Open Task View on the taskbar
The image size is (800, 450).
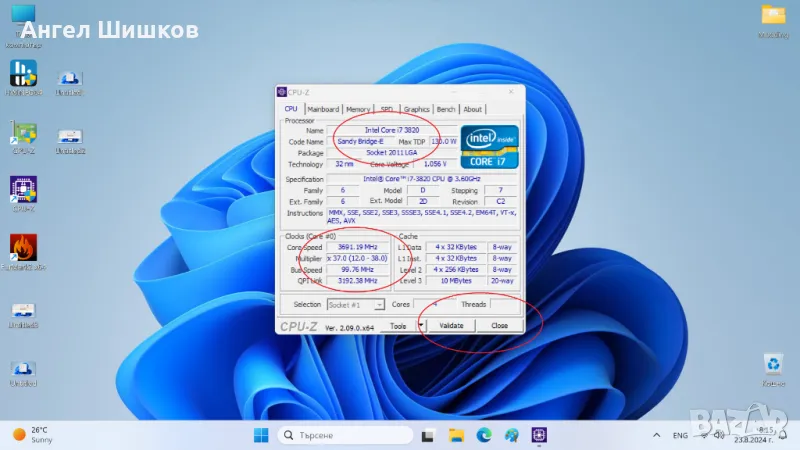tap(428, 435)
